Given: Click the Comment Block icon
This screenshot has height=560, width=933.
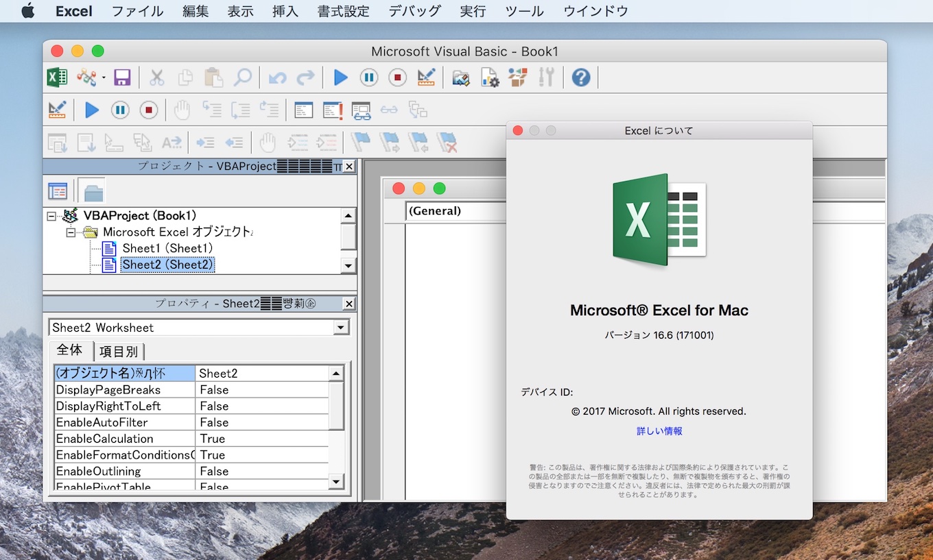Looking at the screenshot, I should tap(297, 143).
